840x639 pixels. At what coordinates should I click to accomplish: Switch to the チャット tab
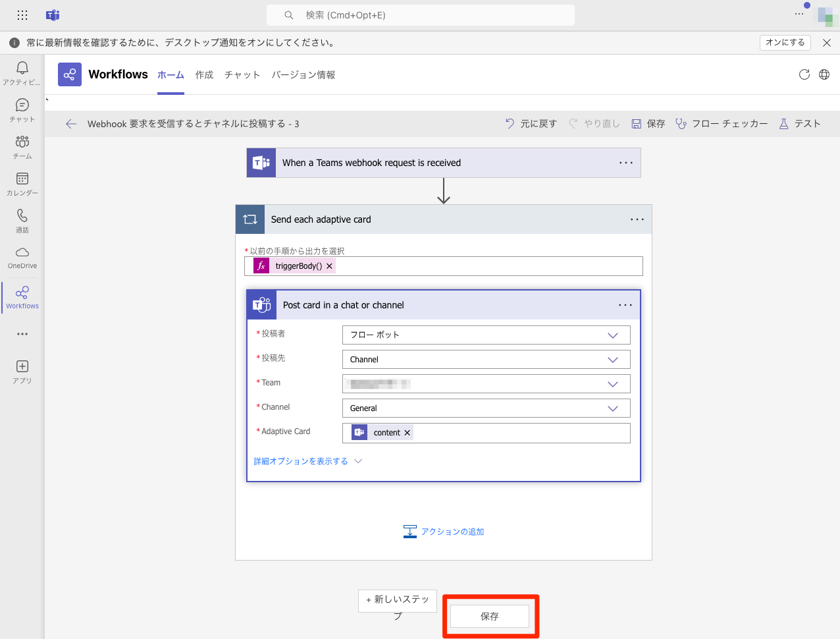point(242,75)
